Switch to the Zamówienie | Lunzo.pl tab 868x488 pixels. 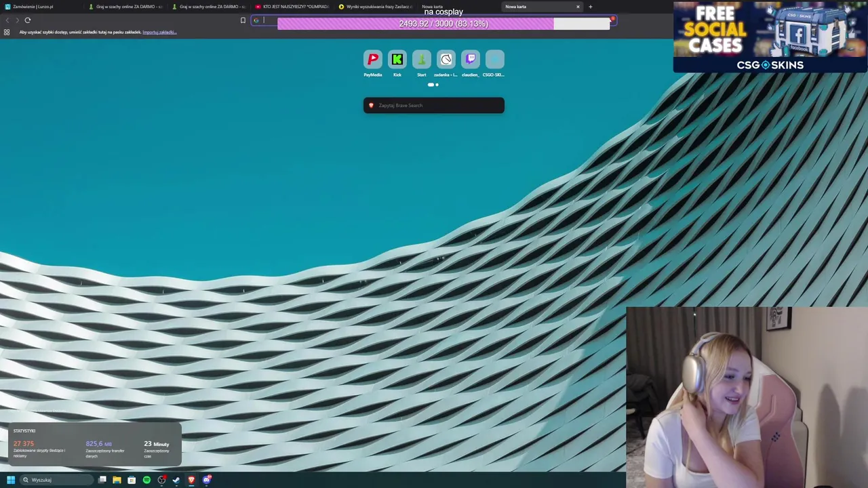pos(42,7)
